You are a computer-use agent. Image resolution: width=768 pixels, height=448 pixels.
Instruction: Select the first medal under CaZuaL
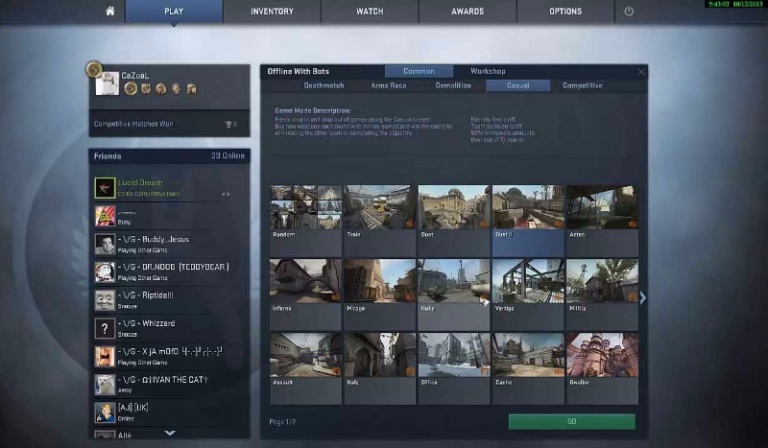(130, 88)
